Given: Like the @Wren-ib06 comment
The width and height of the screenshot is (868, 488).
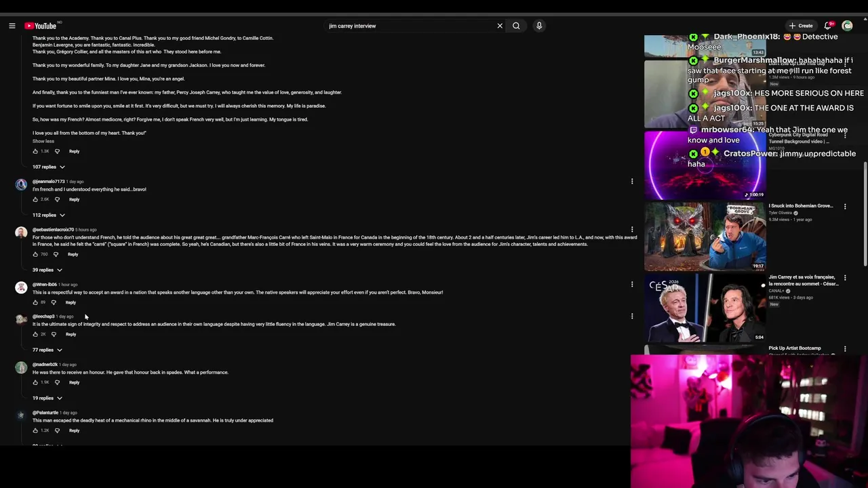Looking at the screenshot, I should 35,302.
